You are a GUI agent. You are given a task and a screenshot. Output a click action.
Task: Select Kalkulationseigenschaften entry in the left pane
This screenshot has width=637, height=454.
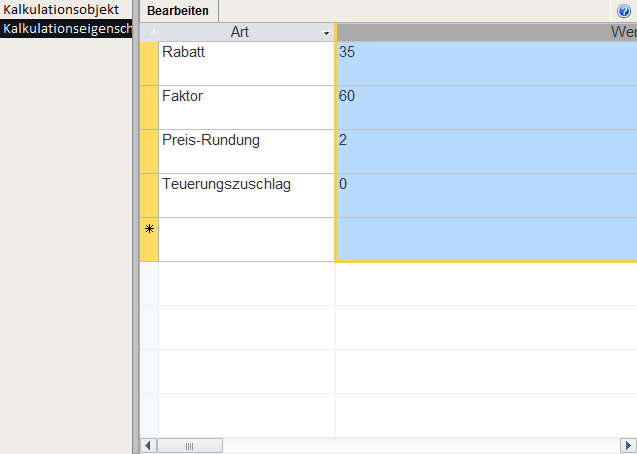click(66, 28)
